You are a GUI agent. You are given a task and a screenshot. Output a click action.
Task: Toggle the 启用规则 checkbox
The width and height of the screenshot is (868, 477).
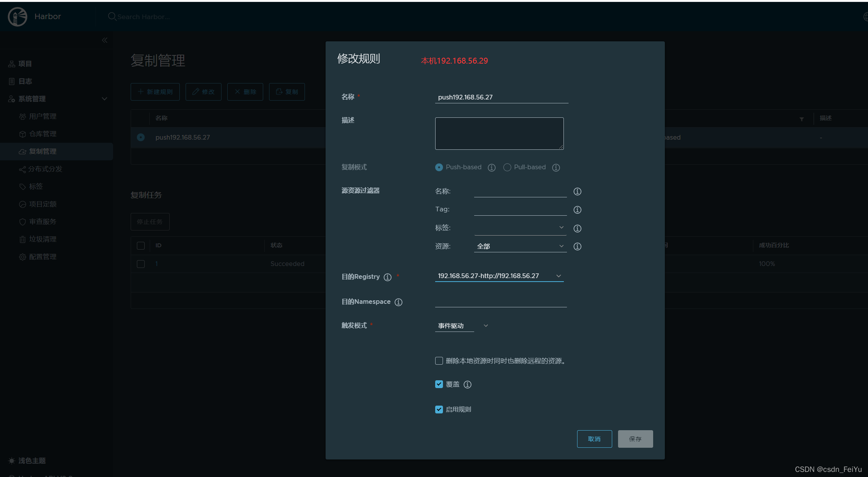click(439, 409)
